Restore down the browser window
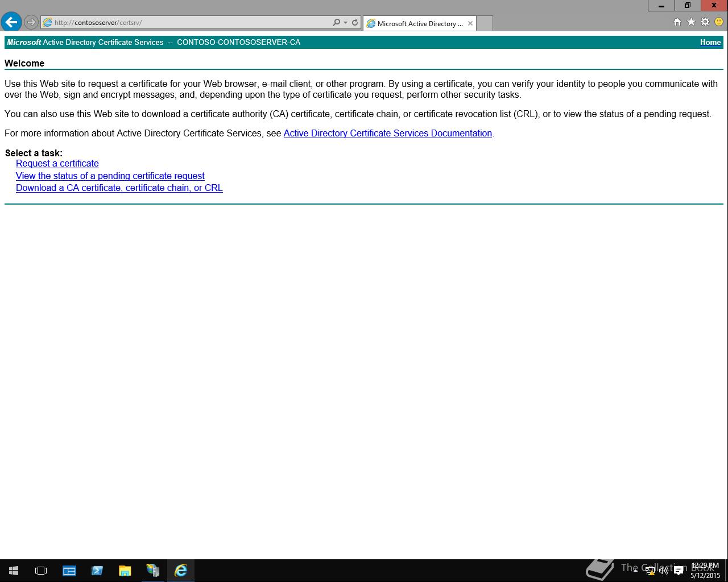Screen dimensions: 728x582 click(688, 5)
